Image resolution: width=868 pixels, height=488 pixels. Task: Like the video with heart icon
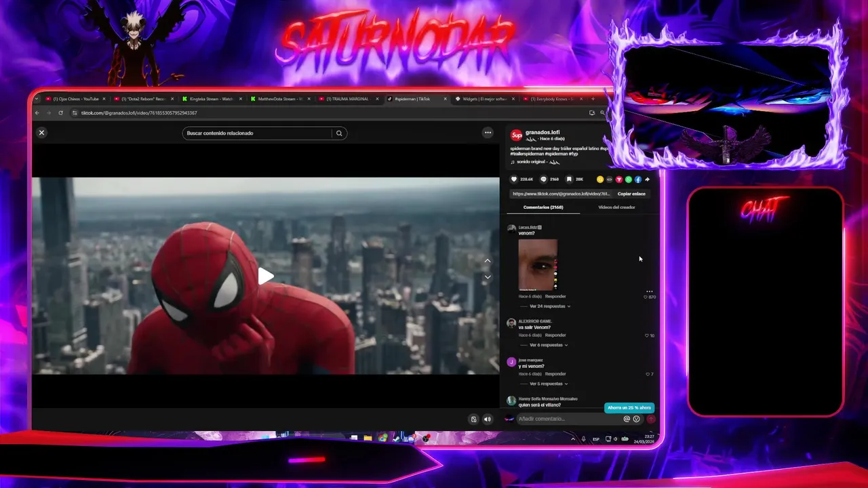[514, 179]
